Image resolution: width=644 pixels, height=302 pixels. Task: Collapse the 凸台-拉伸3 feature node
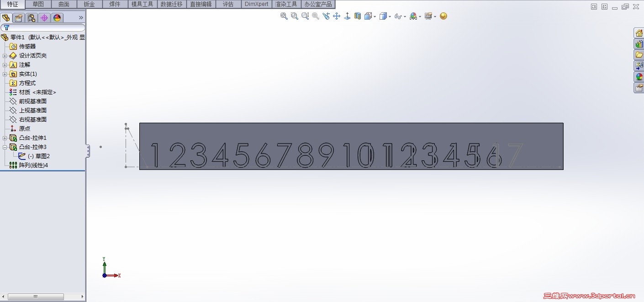pyautogui.click(x=5, y=147)
